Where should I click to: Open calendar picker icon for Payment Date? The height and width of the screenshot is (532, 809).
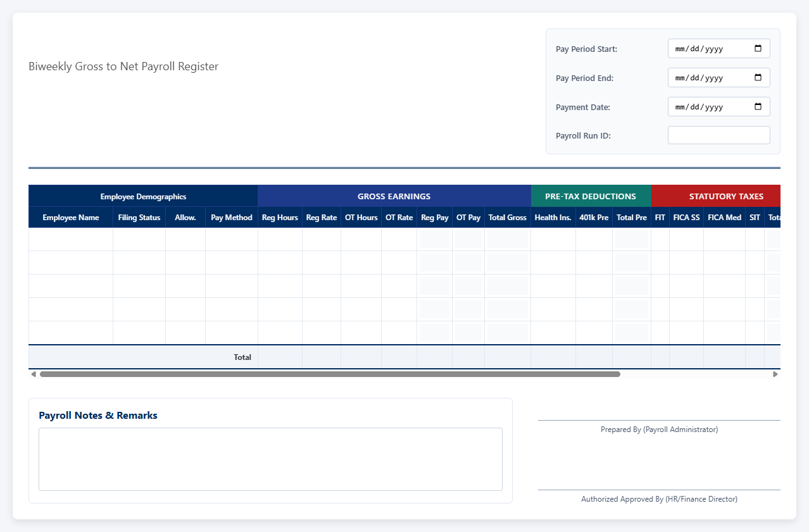point(758,107)
